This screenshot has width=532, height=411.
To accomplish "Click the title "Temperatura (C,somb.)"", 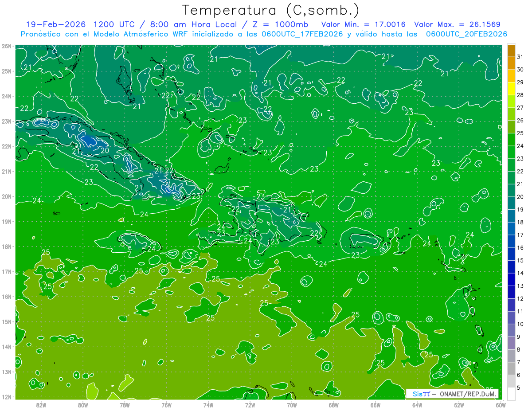I will [x=271, y=10].
